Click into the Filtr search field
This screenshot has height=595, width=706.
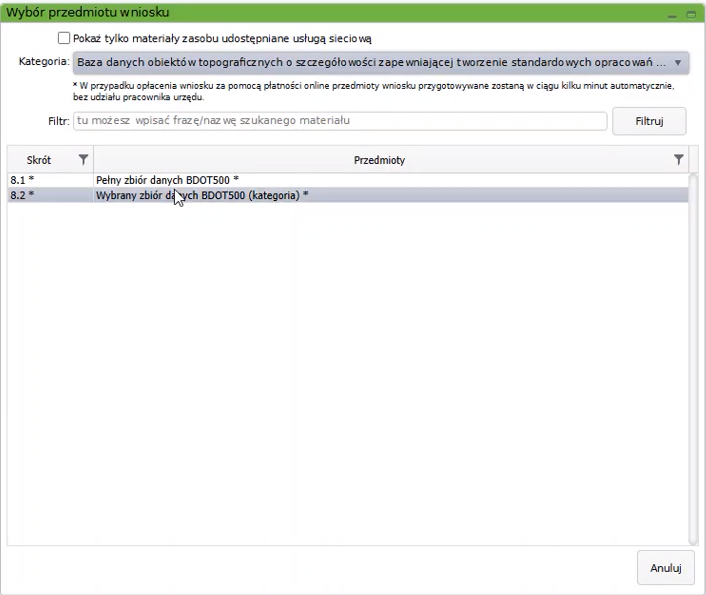tap(340, 121)
